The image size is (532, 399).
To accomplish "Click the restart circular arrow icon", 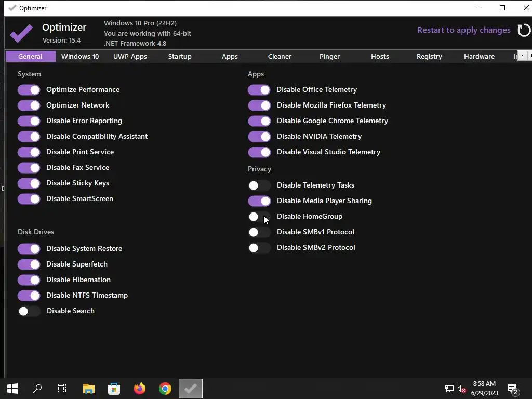I will 524,30.
